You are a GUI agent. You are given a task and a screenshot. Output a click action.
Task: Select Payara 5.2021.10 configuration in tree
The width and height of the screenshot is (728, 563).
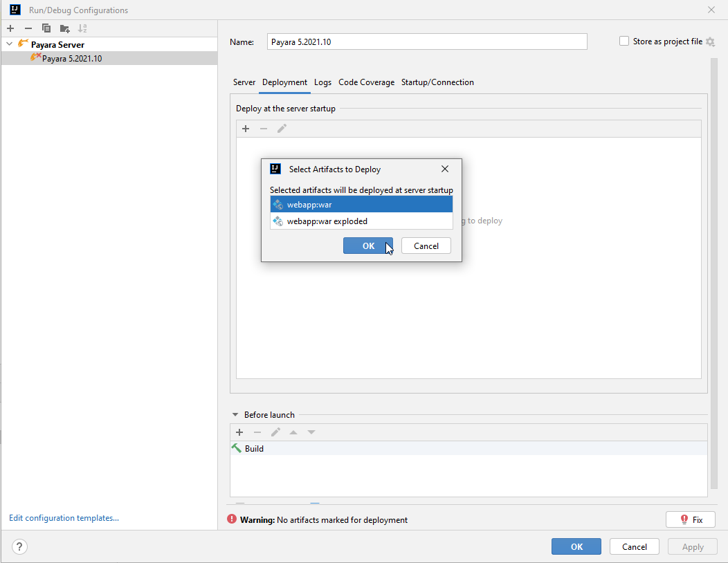(x=71, y=59)
